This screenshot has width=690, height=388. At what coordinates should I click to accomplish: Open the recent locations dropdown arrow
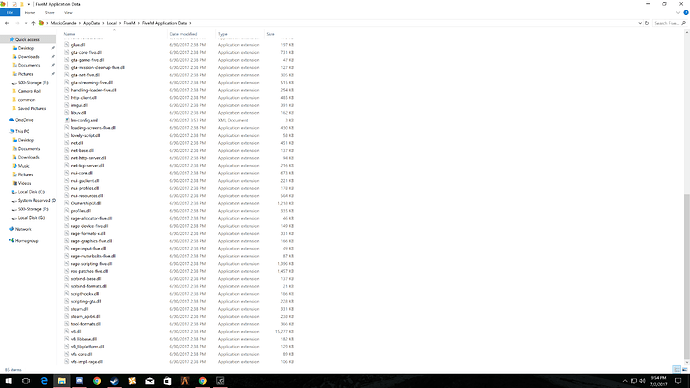click(x=26, y=23)
